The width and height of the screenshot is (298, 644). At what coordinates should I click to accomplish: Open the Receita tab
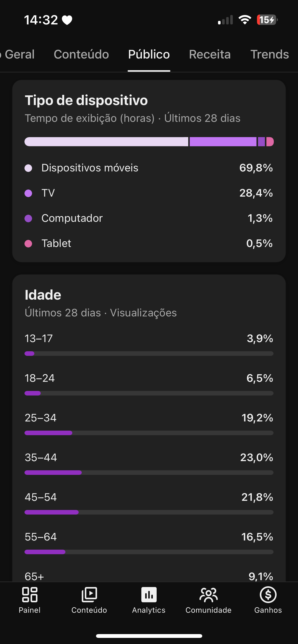pyautogui.click(x=210, y=54)
